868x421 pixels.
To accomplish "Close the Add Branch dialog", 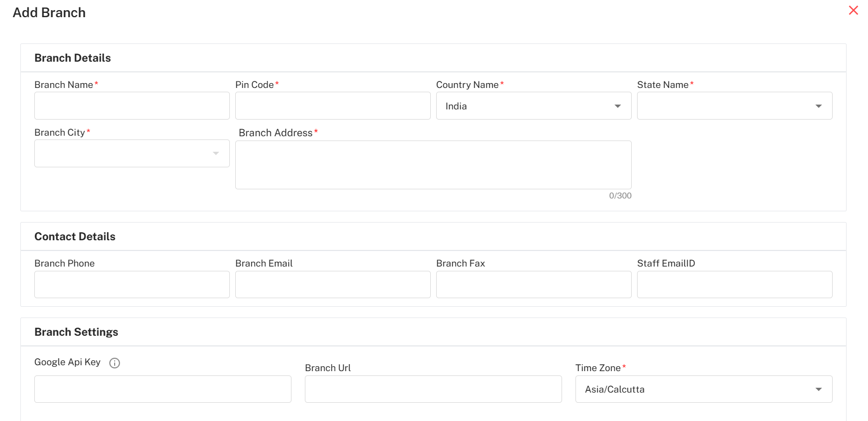I will click(854, 10).
